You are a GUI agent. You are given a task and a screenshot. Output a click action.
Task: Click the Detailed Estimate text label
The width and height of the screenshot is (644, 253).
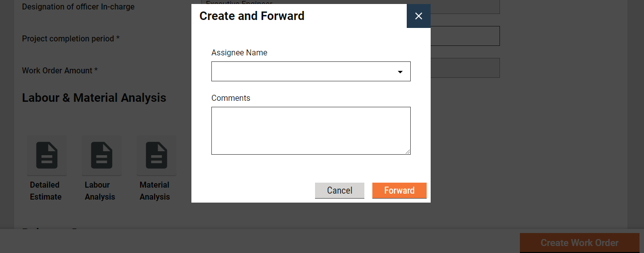(45, 191)
